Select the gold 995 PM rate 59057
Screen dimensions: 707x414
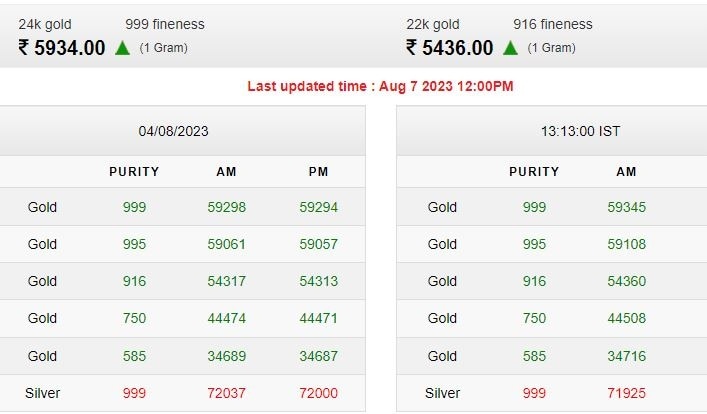[x=318, y=244]
